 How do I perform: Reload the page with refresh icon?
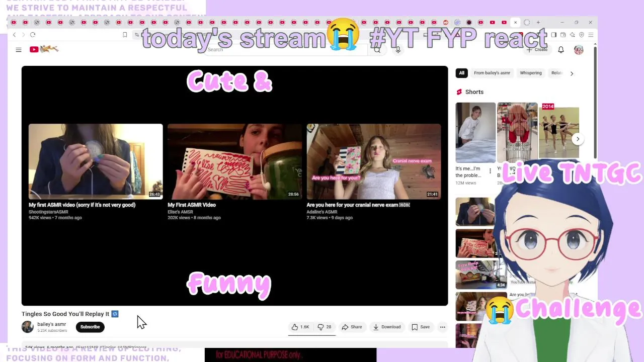click(x=33, y=35)
